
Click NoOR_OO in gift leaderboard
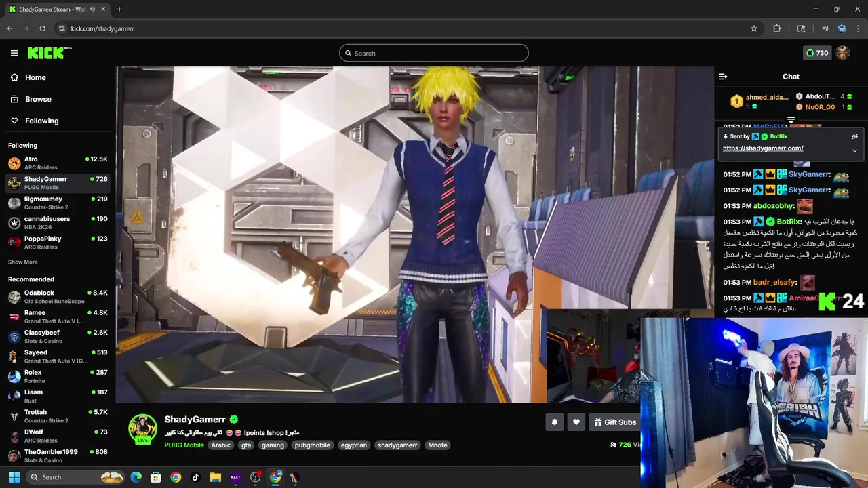click(820, 107)
